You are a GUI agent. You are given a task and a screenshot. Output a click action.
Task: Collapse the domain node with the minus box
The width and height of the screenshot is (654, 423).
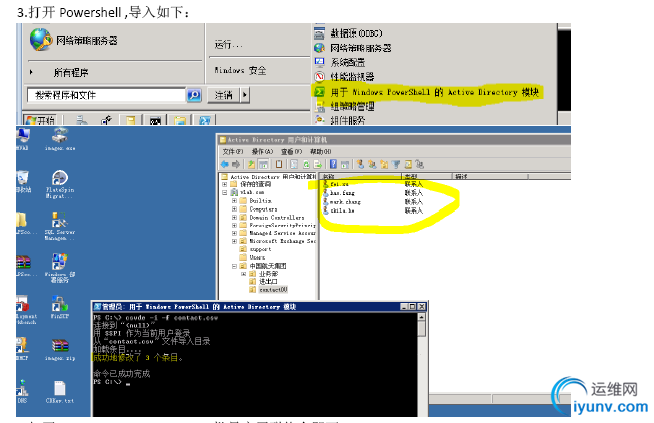pyautogui.click(x=225, y=192)
